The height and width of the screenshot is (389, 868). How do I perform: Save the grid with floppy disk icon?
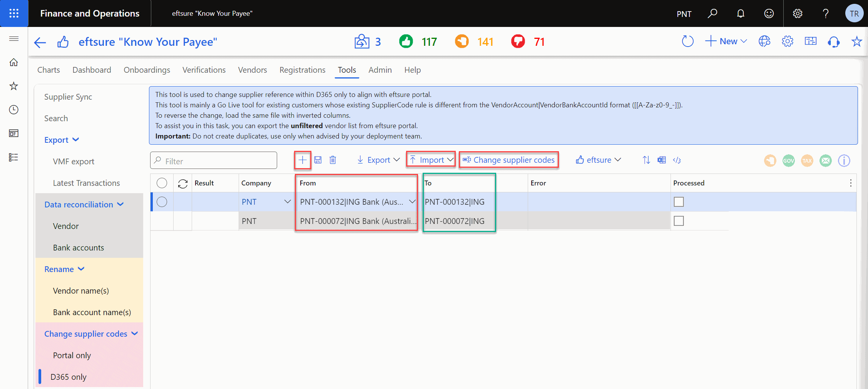coord(318,160)
